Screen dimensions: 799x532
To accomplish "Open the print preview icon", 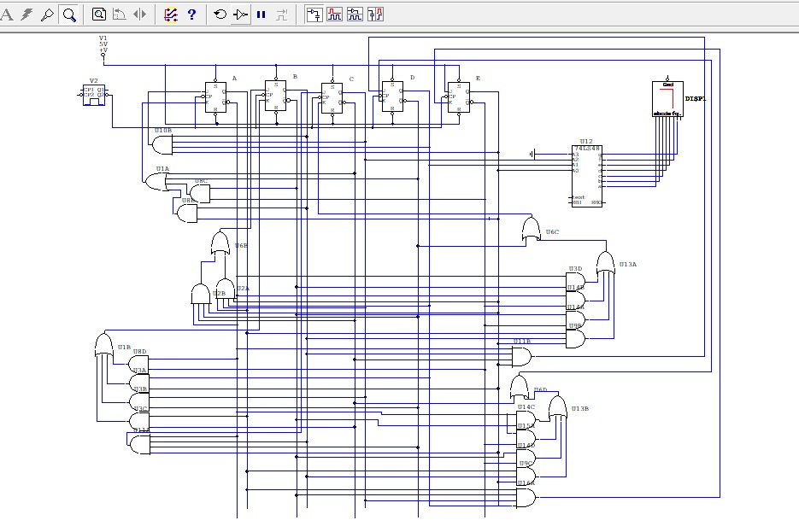I will point(98,14).
